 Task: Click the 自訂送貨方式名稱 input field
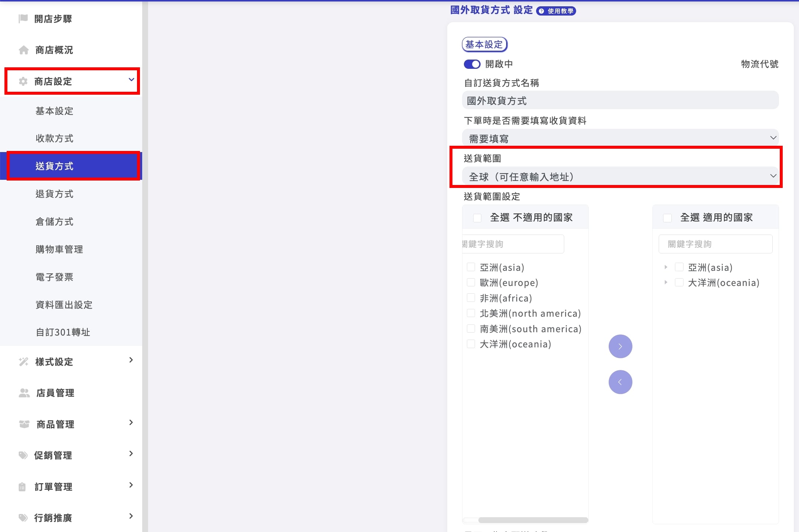point(621,100)
